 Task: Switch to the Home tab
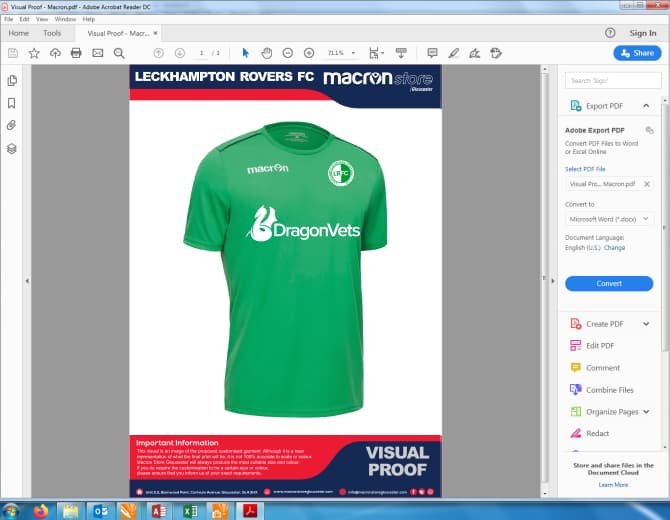pos(18,33)
